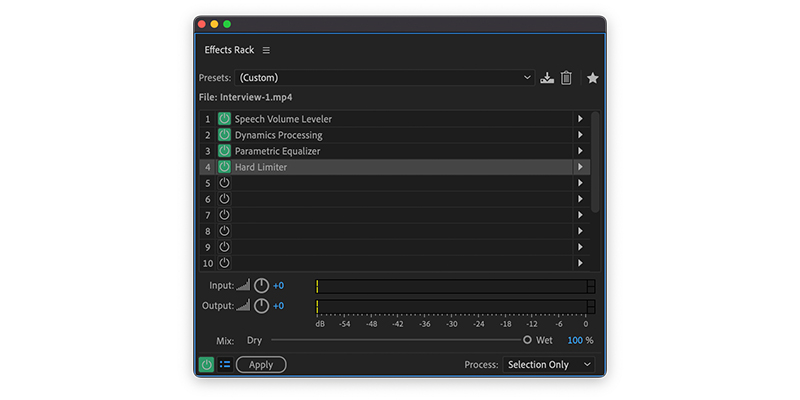
Task: Select empty effect slot 5
Action: pos(394,183)
